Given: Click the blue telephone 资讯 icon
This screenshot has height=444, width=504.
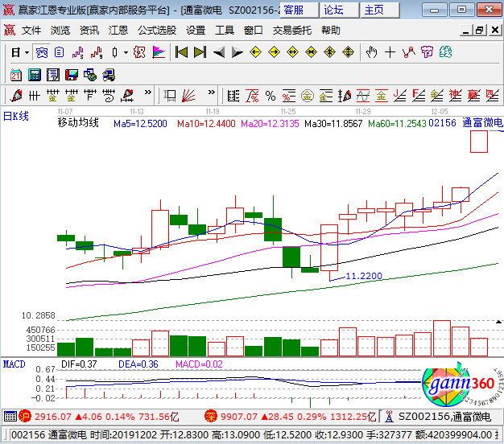Looking at the screenshot, I should point(42,52).
